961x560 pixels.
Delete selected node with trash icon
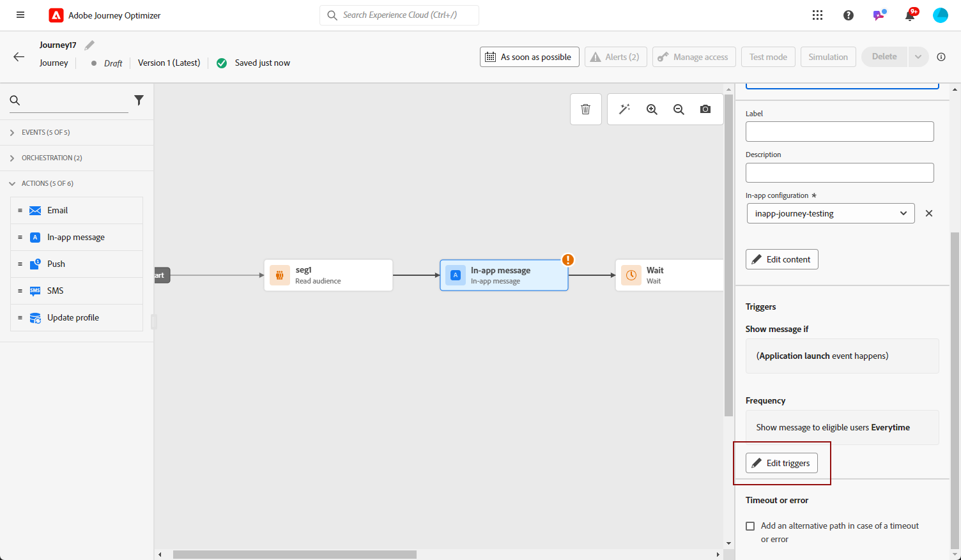tap(585, 109)
